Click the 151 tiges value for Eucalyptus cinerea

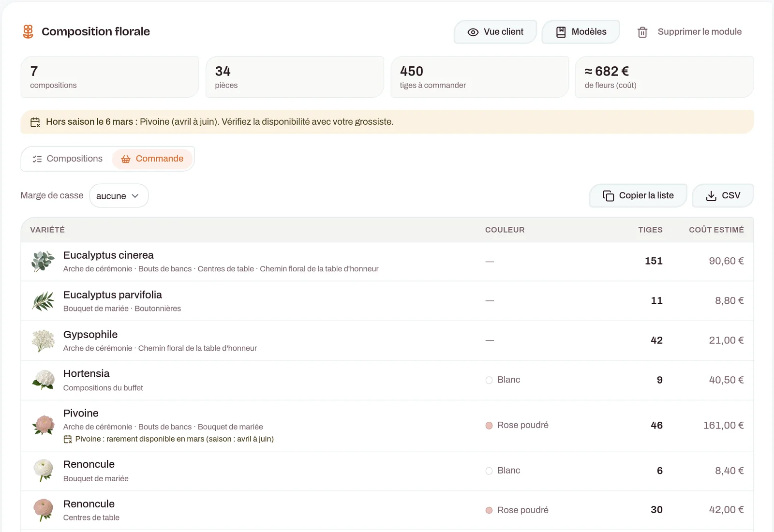coord(654,261)
